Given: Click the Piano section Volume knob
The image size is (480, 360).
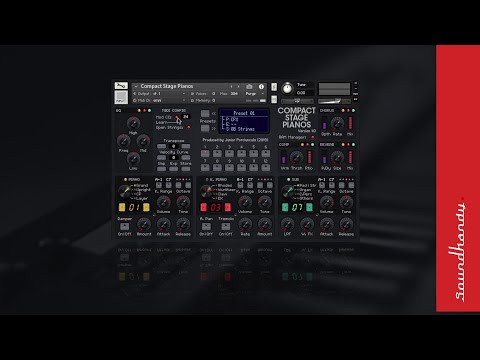Looking at the screenshot, I should pos(163,202).
